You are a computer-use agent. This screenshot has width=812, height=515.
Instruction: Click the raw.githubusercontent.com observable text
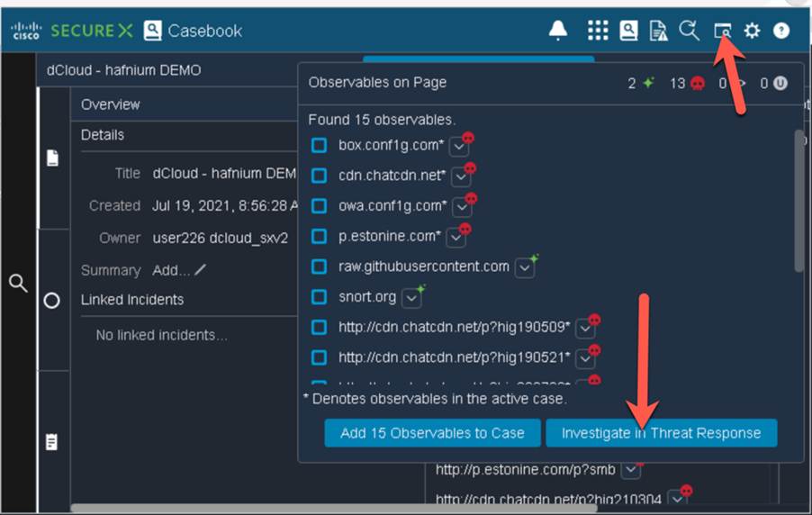point(424,267)
